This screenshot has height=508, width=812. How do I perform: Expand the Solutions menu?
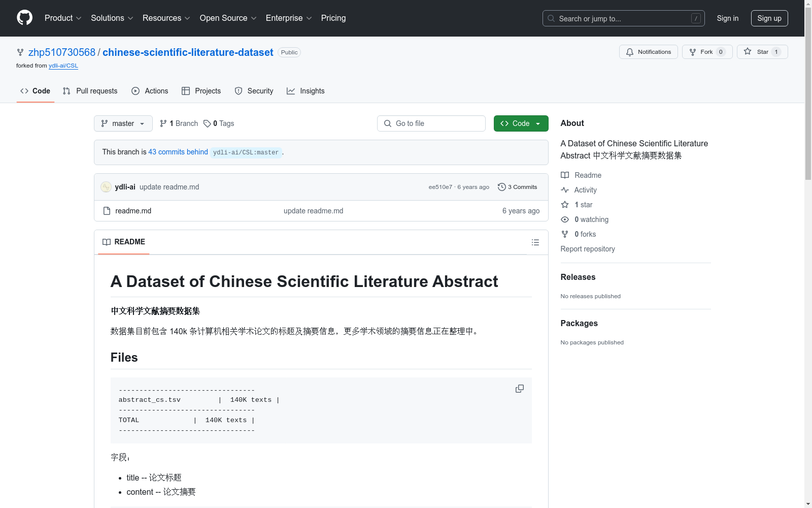coord(112,18)
